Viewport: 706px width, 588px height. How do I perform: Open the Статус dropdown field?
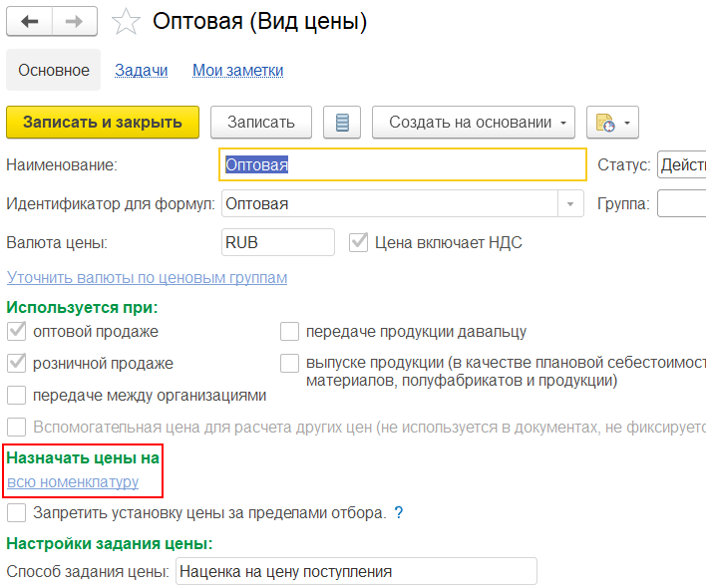pyautogui.click(x=682, y=164)
